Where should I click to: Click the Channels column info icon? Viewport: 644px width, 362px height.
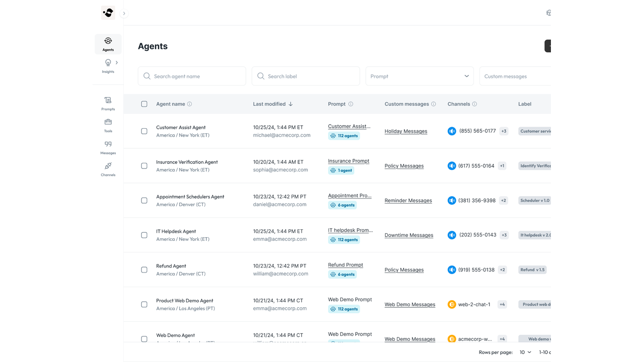(474, 104)
